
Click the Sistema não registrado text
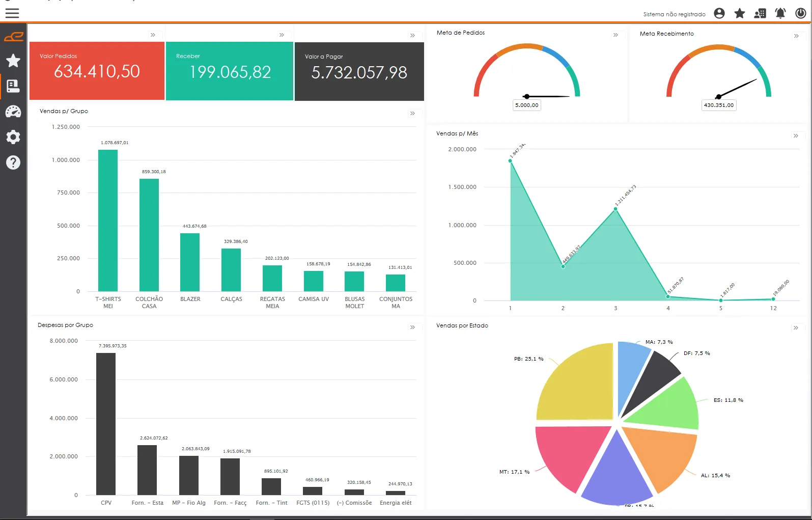click(674, 14)
